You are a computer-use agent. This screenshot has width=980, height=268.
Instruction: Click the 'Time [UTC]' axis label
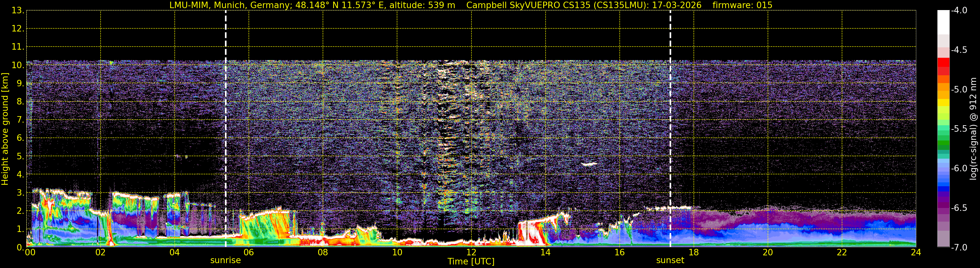471,262
